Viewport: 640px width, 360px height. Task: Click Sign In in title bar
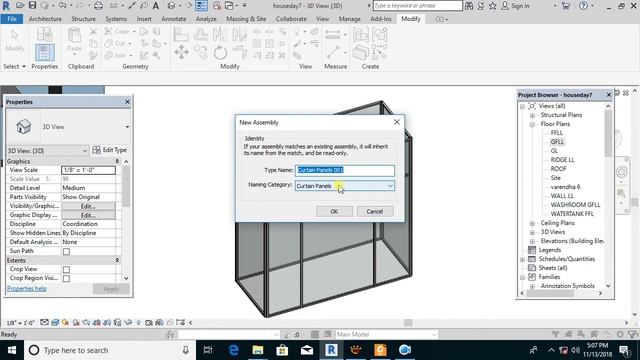516,6
